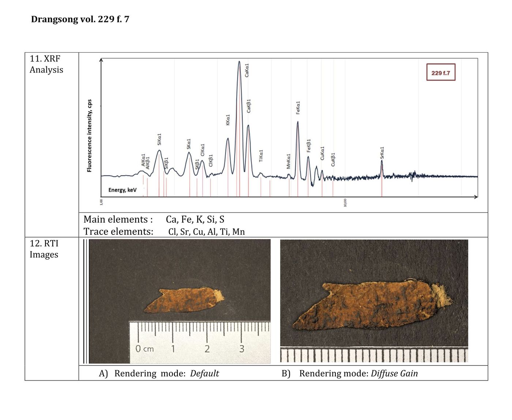Select the caption 'B) Rendering mode: Diffuse Gain'

coord(350,374)
